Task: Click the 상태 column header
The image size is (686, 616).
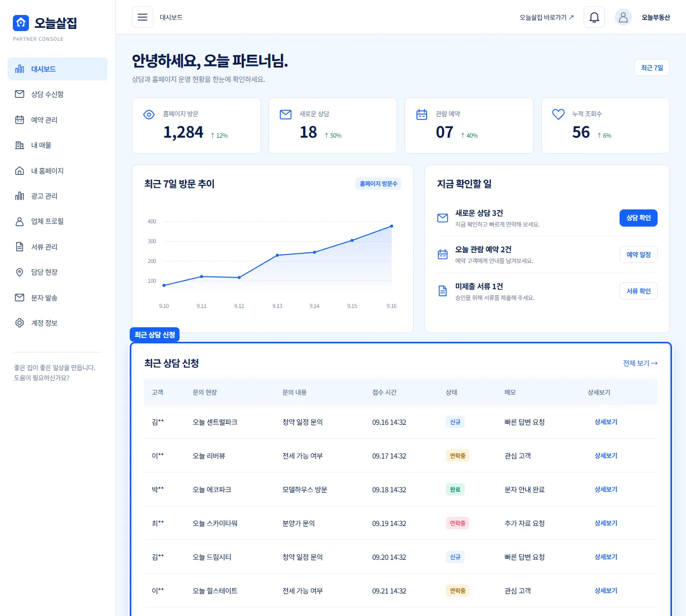Action: point(452,393)
